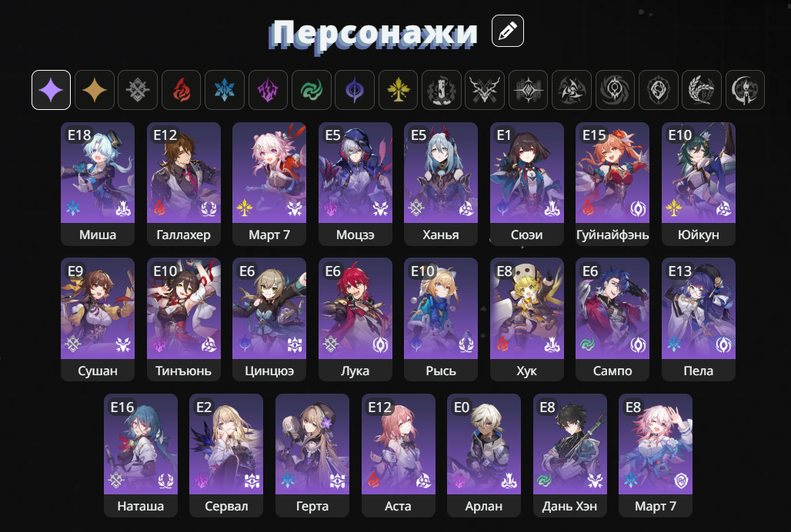Filter by Erudition path icon
This screenshot has width=791, height=532.
528,90
